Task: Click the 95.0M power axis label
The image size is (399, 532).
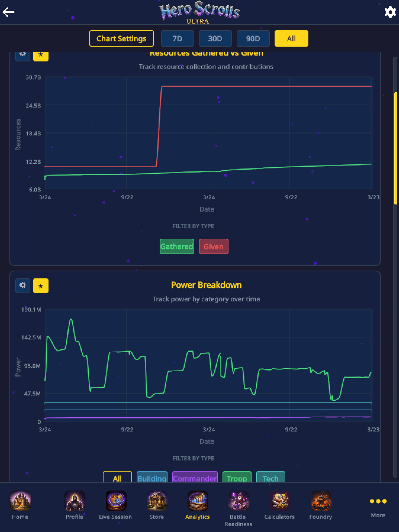Action: 32,366
